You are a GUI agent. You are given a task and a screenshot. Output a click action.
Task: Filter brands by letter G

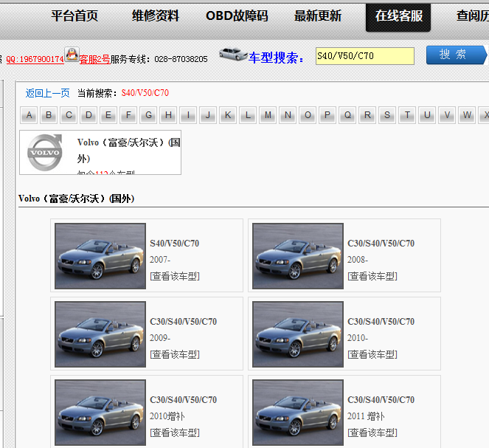148,115
